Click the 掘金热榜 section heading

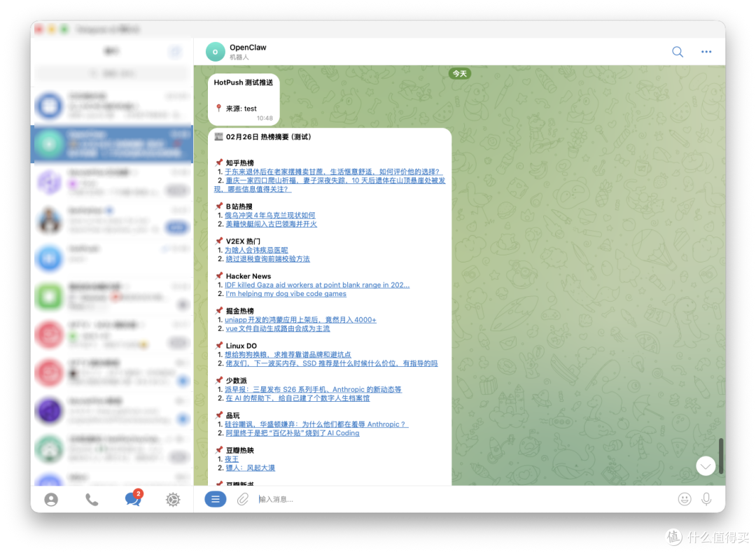[239, 311]
